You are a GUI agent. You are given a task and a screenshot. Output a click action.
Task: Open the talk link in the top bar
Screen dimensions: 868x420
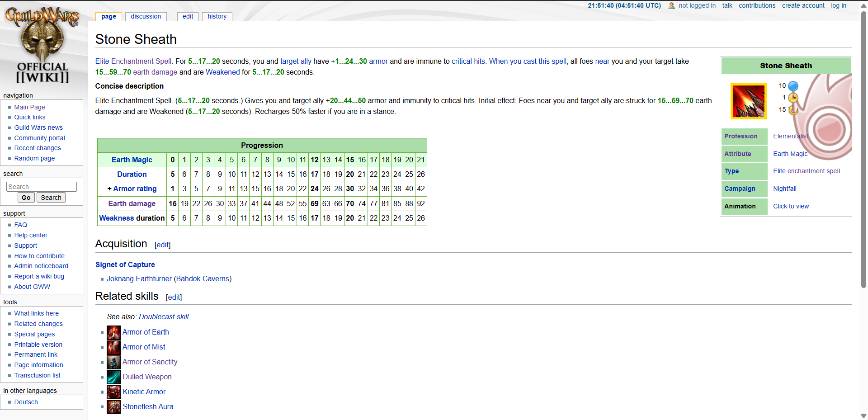tap(727, 5)
